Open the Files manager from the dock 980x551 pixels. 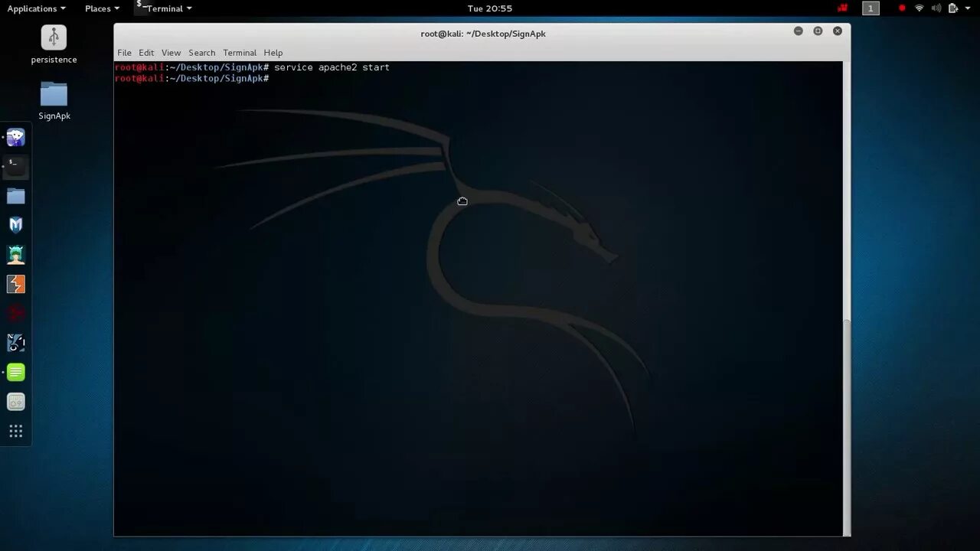coord(16,196)
